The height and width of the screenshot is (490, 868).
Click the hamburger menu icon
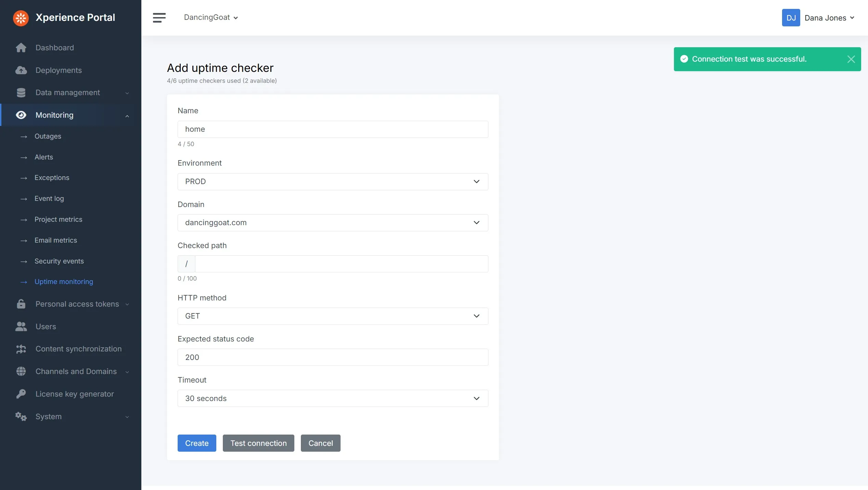pos(159,17)
